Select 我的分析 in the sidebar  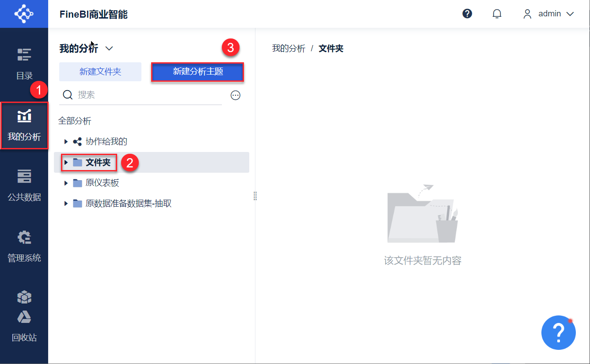click(x=24, y=125)
